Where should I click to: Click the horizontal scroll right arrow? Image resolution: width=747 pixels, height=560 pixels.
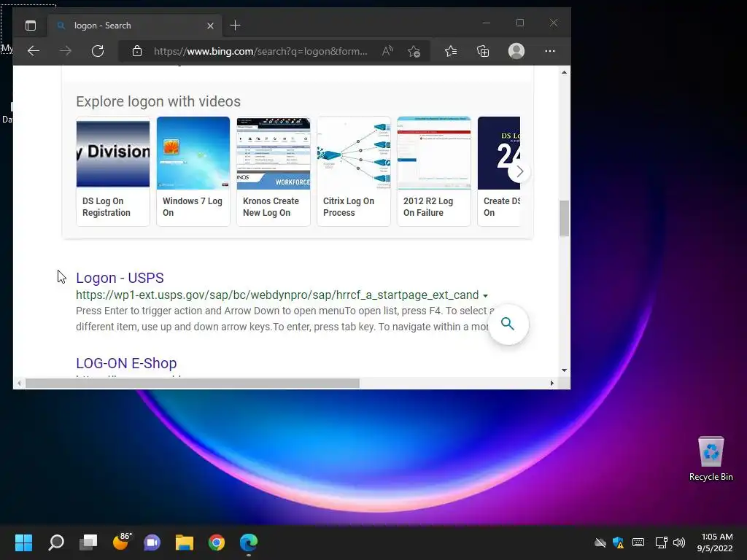pyautogui.click(x=551, y=384)
